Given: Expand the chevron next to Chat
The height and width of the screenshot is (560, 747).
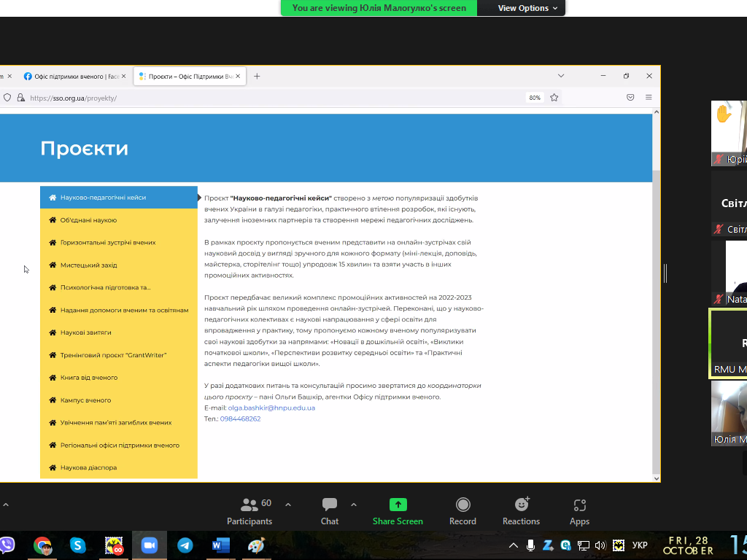Looking at the screenshot, I should tap(355, 504).
